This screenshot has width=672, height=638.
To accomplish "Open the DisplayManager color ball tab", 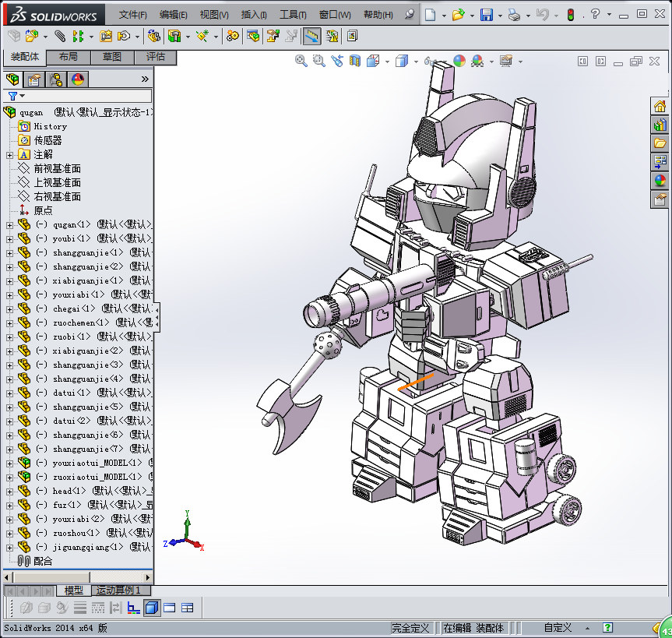I will (78, 79).
